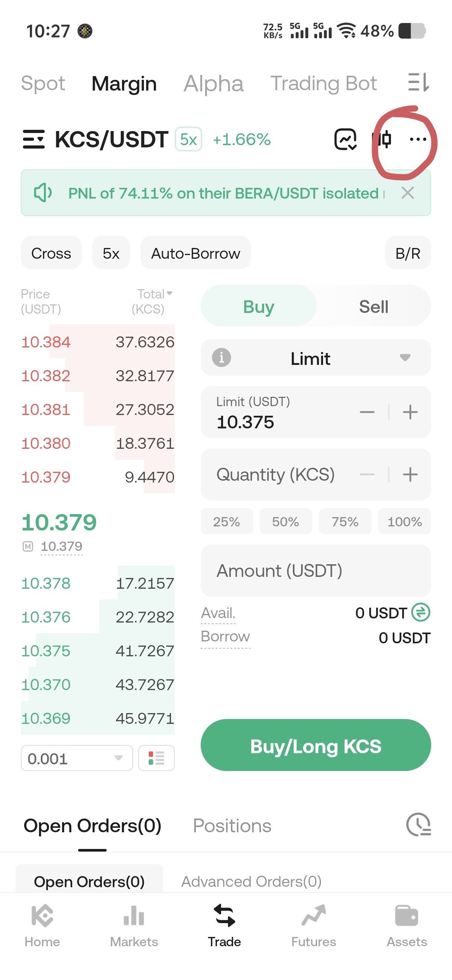Switch to the Spot tab

(x=43, y=83)
